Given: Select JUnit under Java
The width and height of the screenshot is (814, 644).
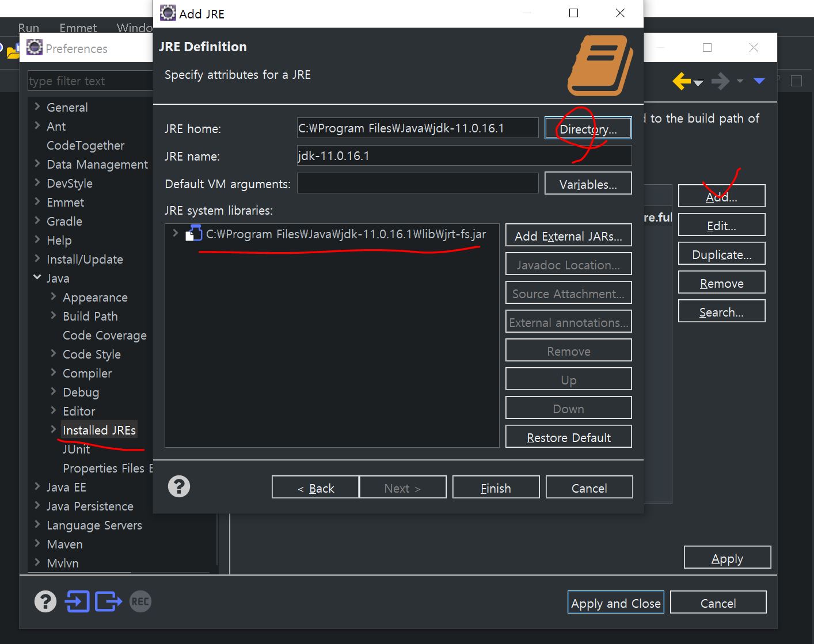Looking at the screenshot, I should [76, 449].
